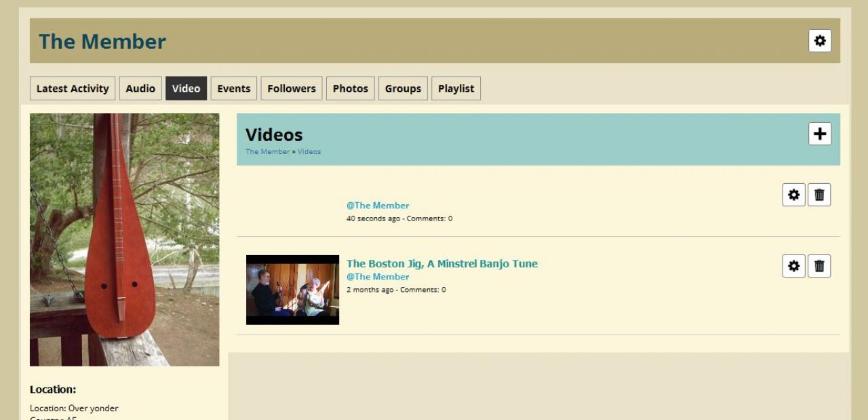This screenshot has width=868, height=420.
Task: Open the Boston Jig video thumbnail
Action: click(x=292, y=290)
